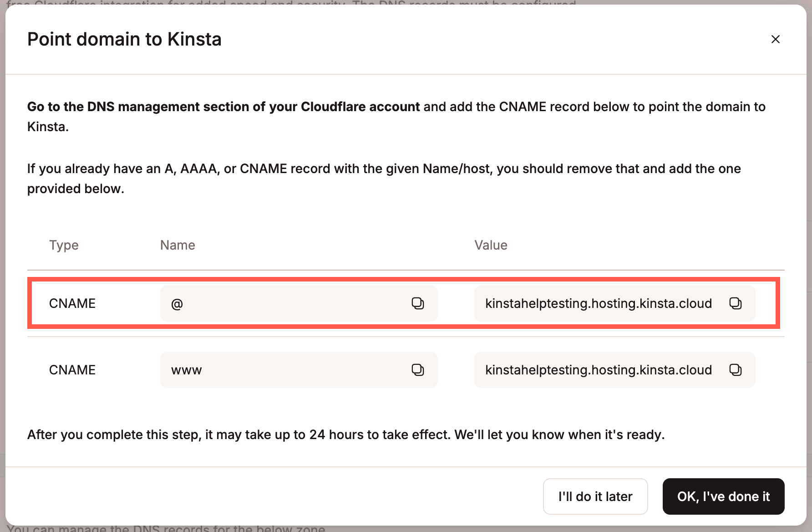Click the Value column header
This screenshot has height=532, width=812.
(x=491, y=245)
